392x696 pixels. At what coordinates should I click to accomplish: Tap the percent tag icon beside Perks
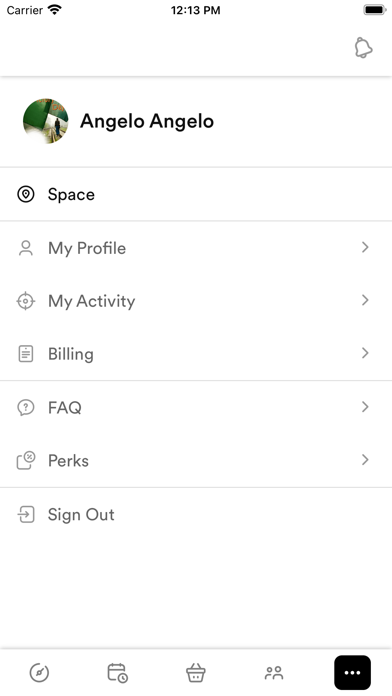pyautogui.click(x=26, y=460)
